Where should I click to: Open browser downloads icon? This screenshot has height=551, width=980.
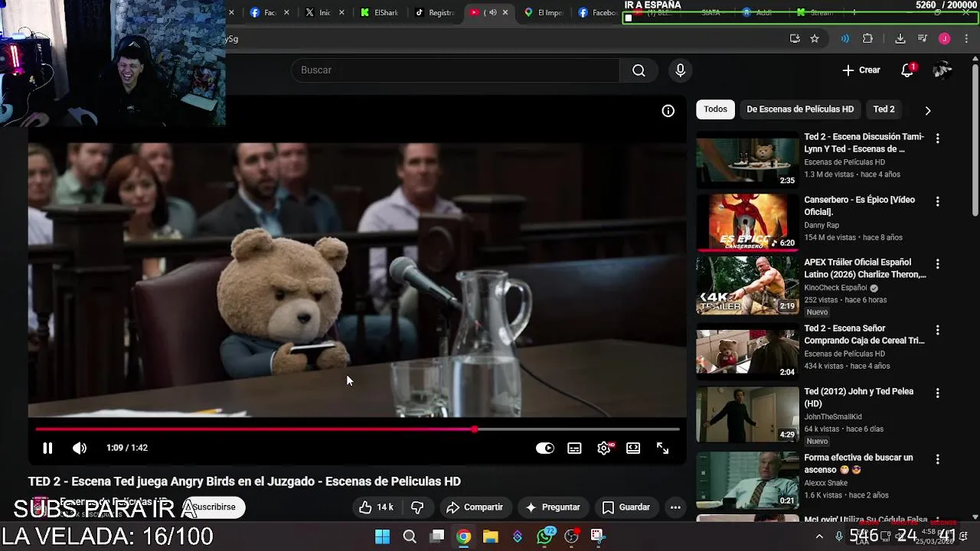(x=900, y=39)
